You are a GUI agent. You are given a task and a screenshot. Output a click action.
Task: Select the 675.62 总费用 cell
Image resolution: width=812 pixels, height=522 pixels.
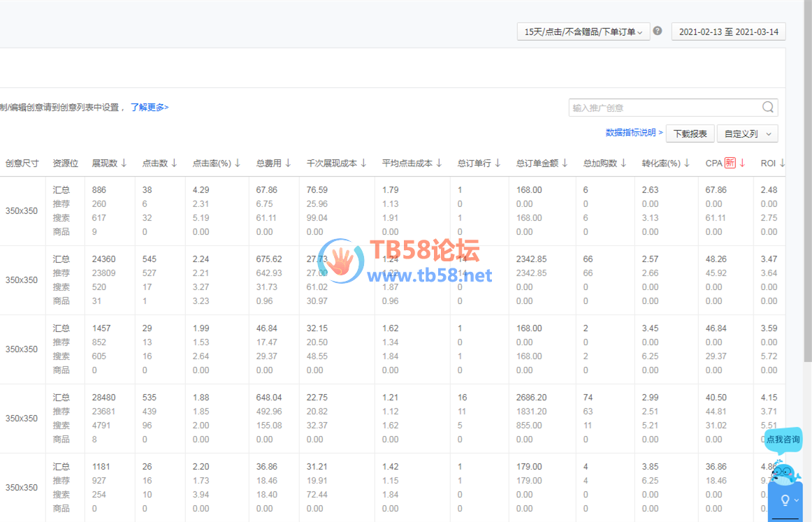tap(269, 259)
